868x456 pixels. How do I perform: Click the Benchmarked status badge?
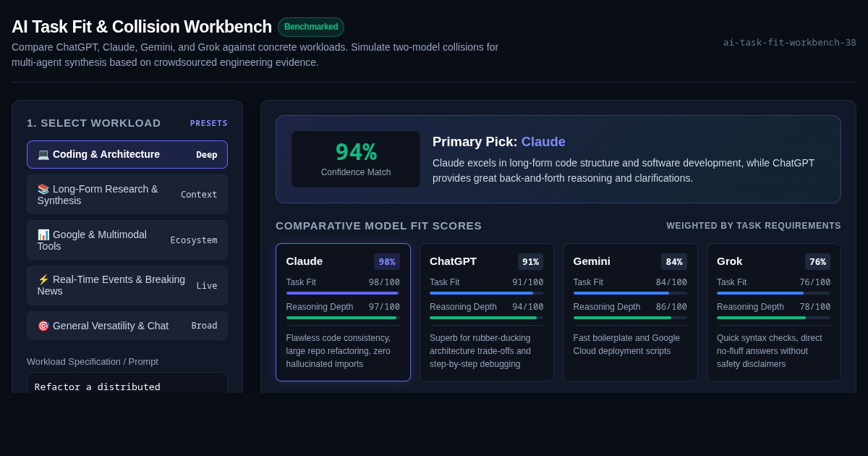click(x=311, y=27)
